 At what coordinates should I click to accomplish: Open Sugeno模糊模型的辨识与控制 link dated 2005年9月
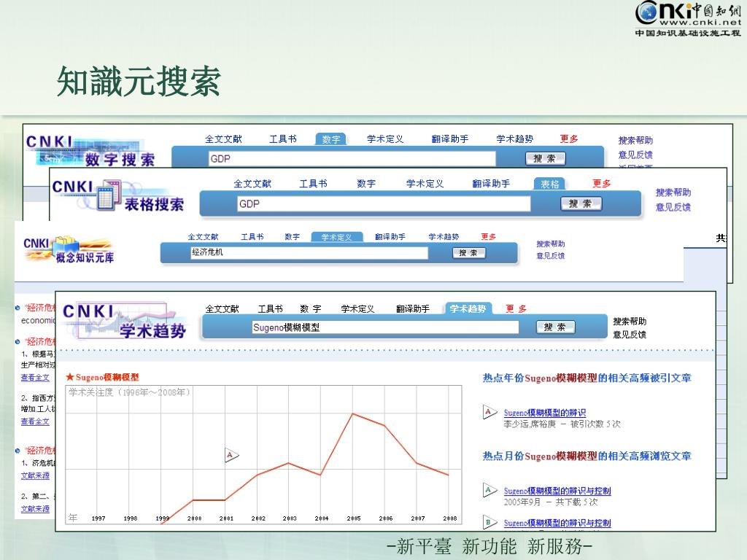click(557, 491)
